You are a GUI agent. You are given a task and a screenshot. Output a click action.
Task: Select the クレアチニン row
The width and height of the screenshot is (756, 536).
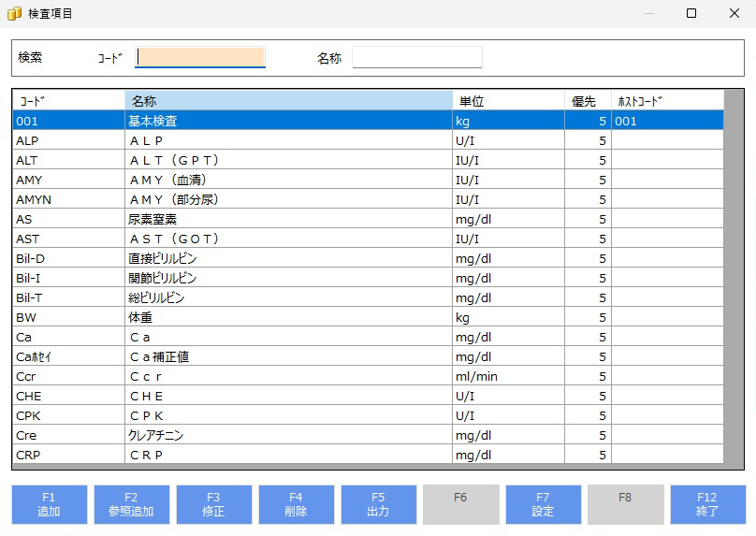(288, 435)
